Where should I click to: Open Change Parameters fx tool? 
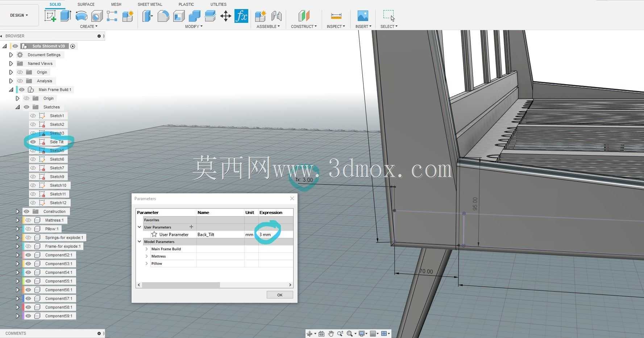pyautogui.click(x=241, y=16)
